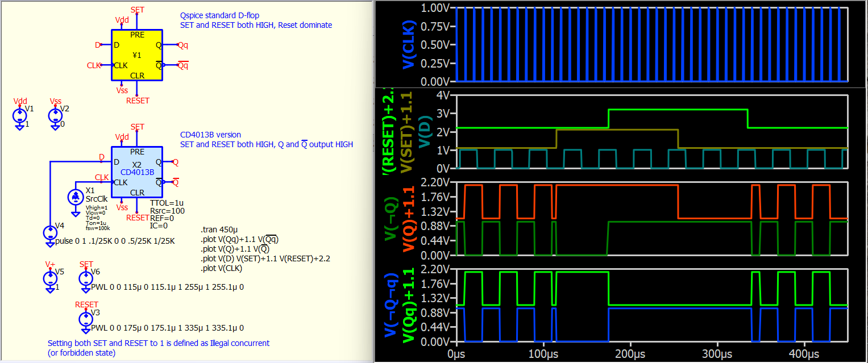
Task: Select the yellow ¥1 D-flop component
Action: click(136, 55)
